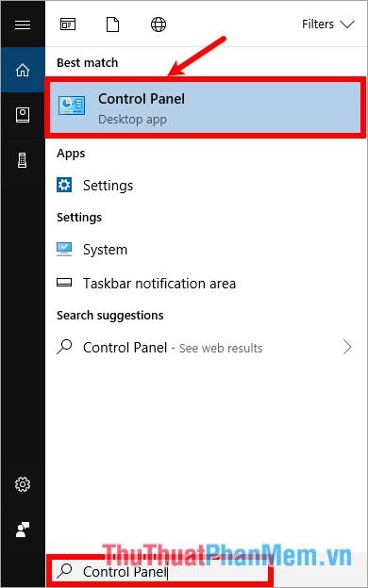Viewport: 368px width, 588px height.
Task: Open the settings gear icon in sidebar
Action: (23, 484)
